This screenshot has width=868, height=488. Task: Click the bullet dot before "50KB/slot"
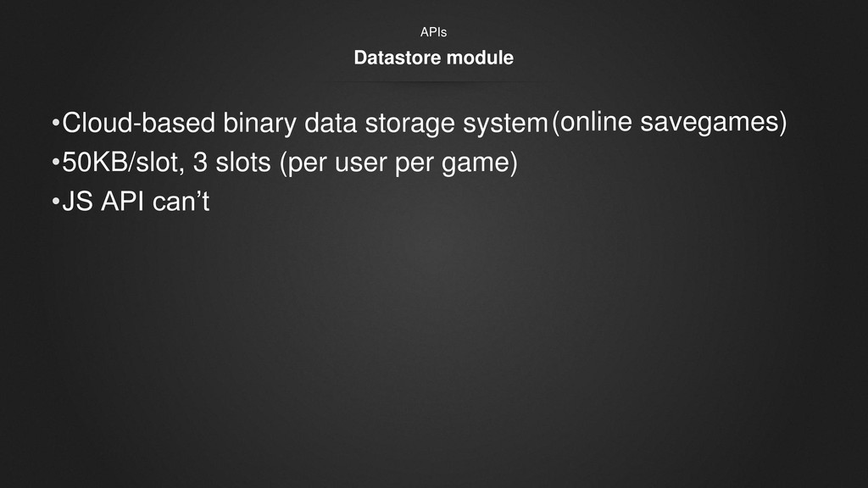55,162
